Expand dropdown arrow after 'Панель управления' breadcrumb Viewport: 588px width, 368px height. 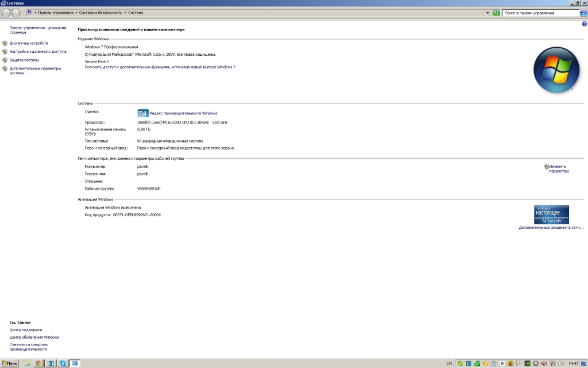[x=76, y=13]
